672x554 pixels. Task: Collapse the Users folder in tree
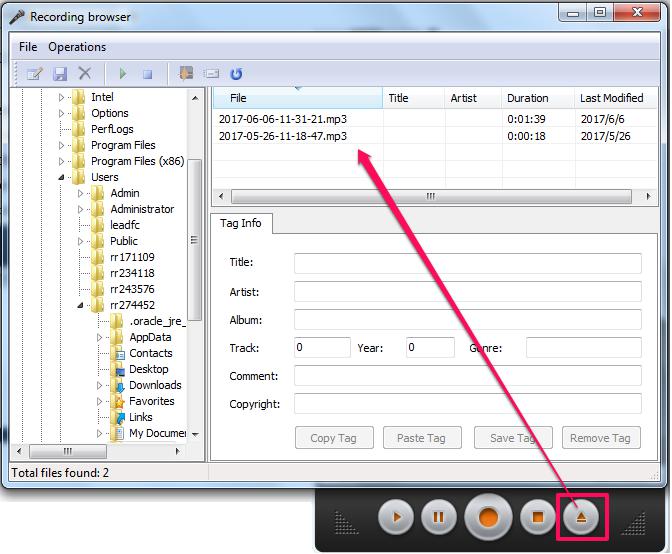click(62, 177)
